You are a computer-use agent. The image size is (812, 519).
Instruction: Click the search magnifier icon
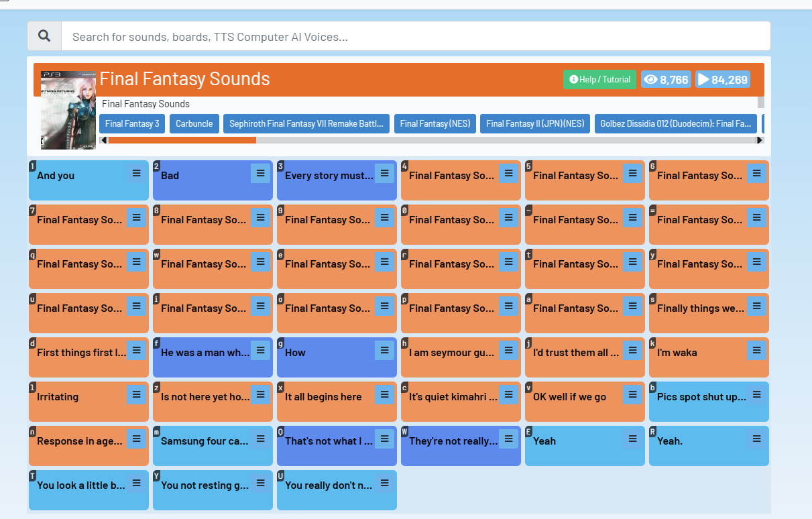[44, 36]
